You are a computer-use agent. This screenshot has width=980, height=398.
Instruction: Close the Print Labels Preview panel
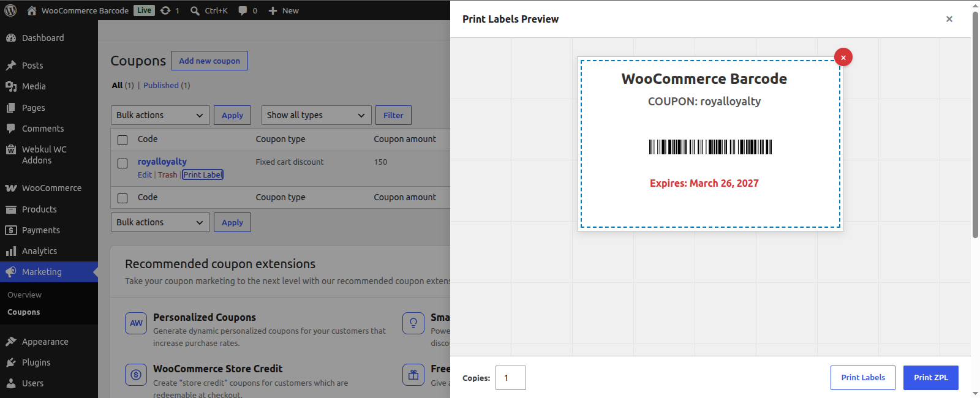click(949, 19)
